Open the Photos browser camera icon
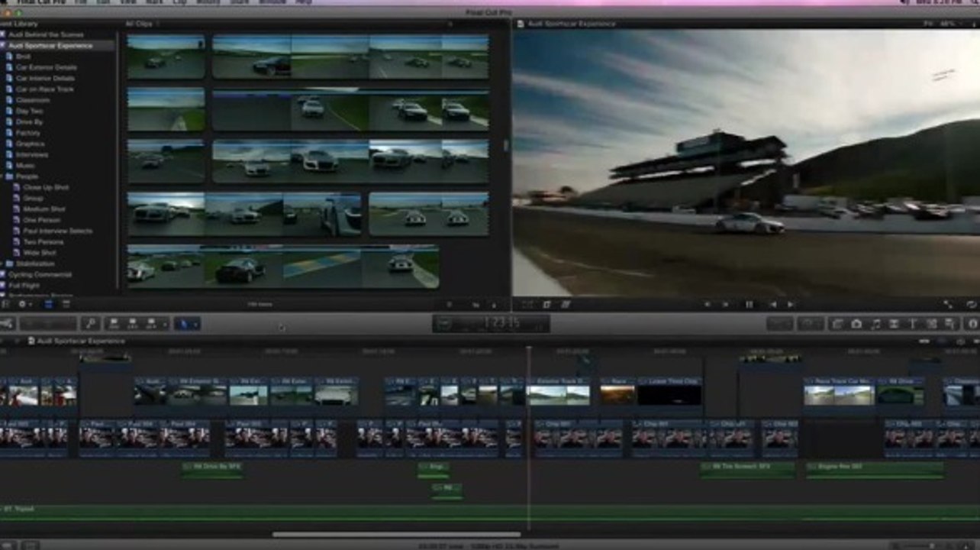This screenshot has width=980, height=550. click(x=856, y=324)
